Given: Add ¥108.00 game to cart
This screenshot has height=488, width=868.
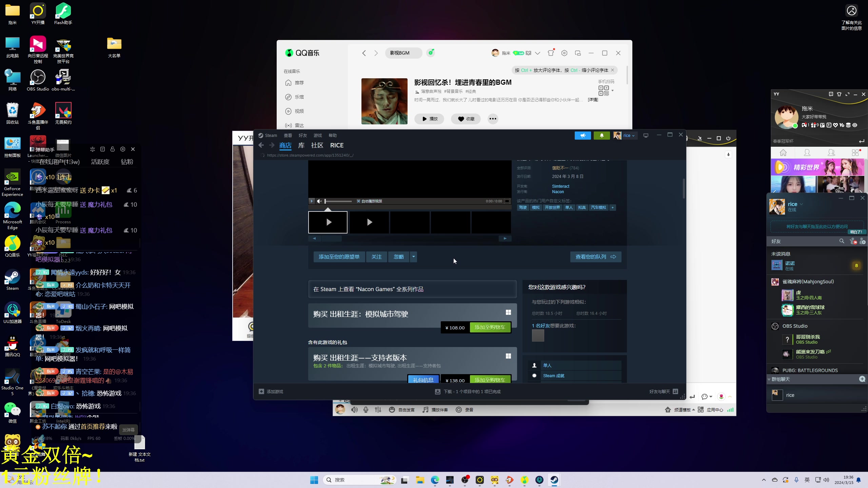Looking at the screenshot, I should pos(490,327).
